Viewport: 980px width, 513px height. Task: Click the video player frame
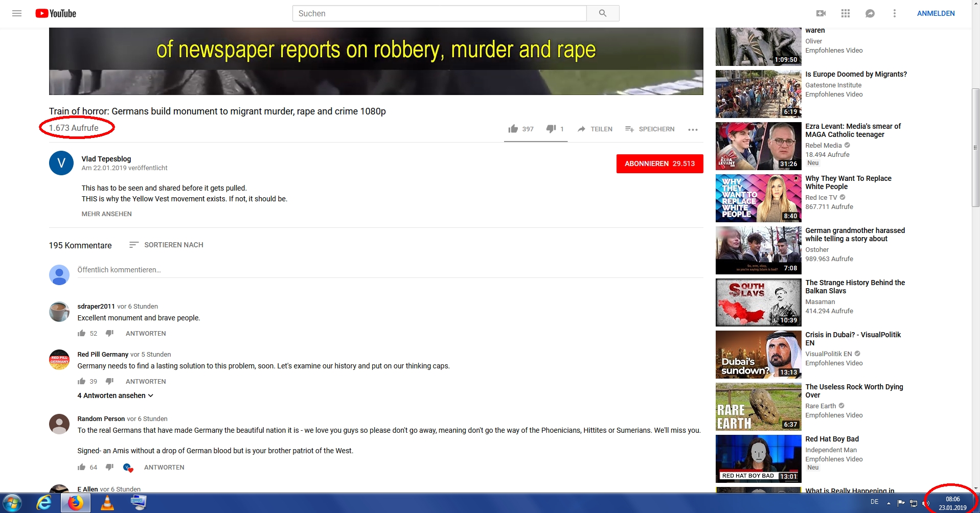click(376, 61)
